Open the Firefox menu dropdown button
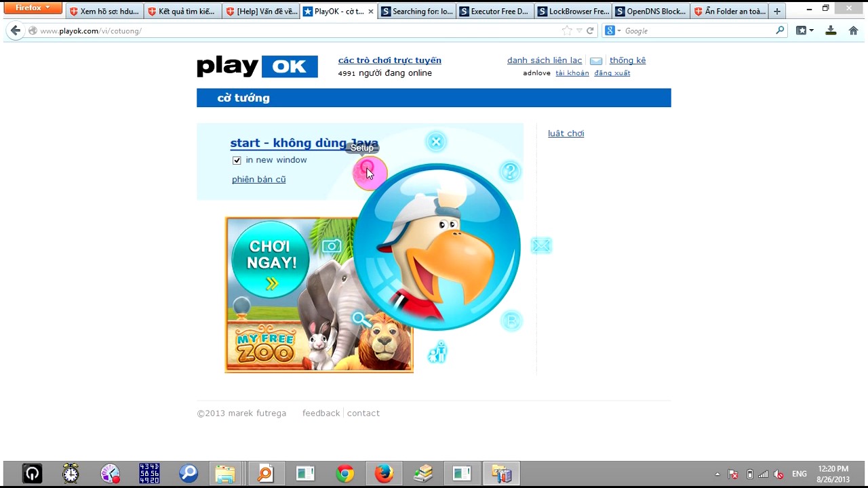The width and height of the screenshot is (868, 488). click(33, 7)
